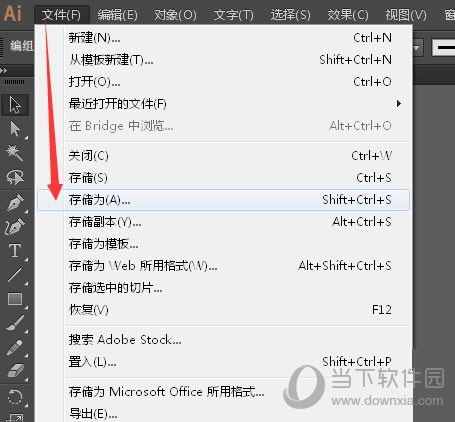Choose 存储为(A)... menu entry
Screen dimensions: 455x422
click(224, 200)
